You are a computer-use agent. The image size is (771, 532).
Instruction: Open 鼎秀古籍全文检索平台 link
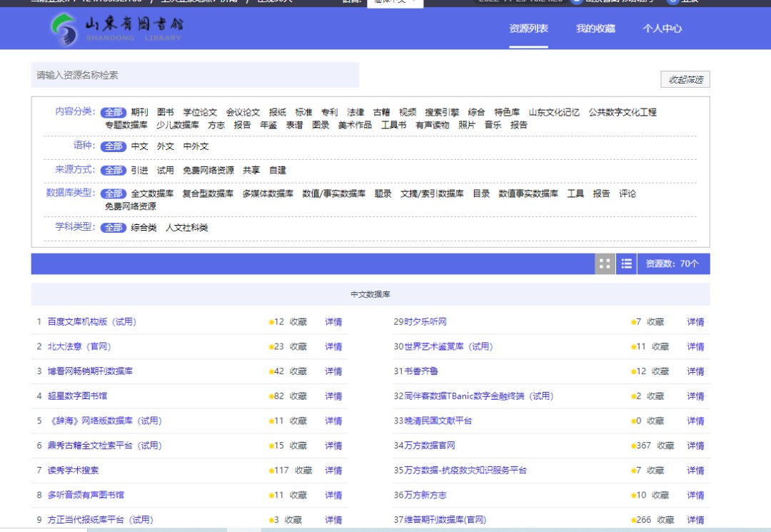(105, 446)
